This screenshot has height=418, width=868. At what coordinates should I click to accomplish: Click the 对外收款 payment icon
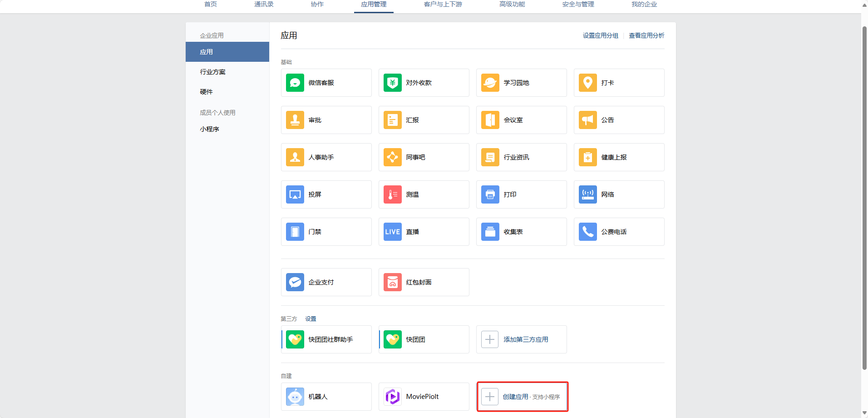(x=393, y=83)
